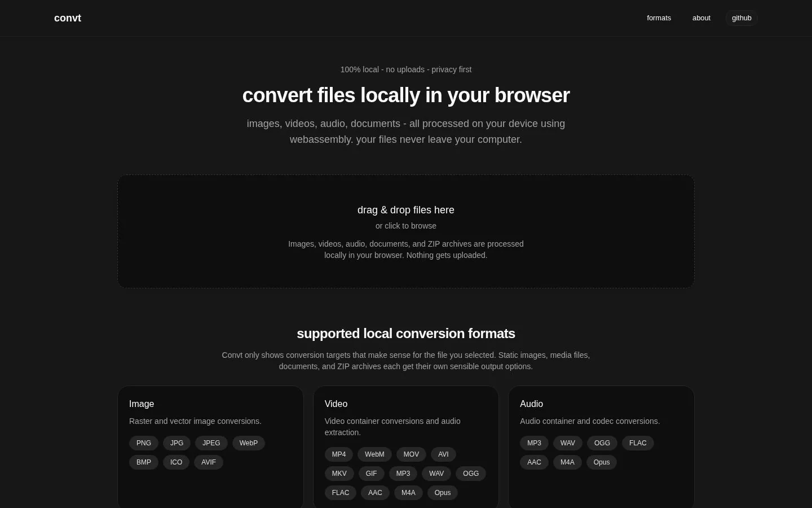Click the M4A chip in Video card
The width and height of the screenshot is (812, 508).
point(408,493)
